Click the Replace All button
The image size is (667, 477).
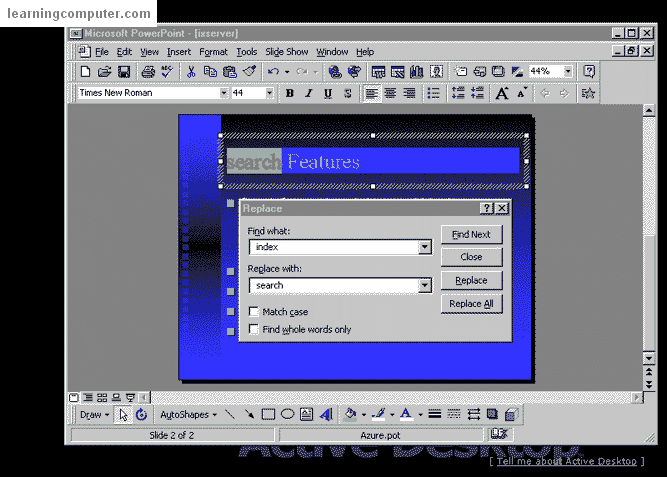[471, 304]
